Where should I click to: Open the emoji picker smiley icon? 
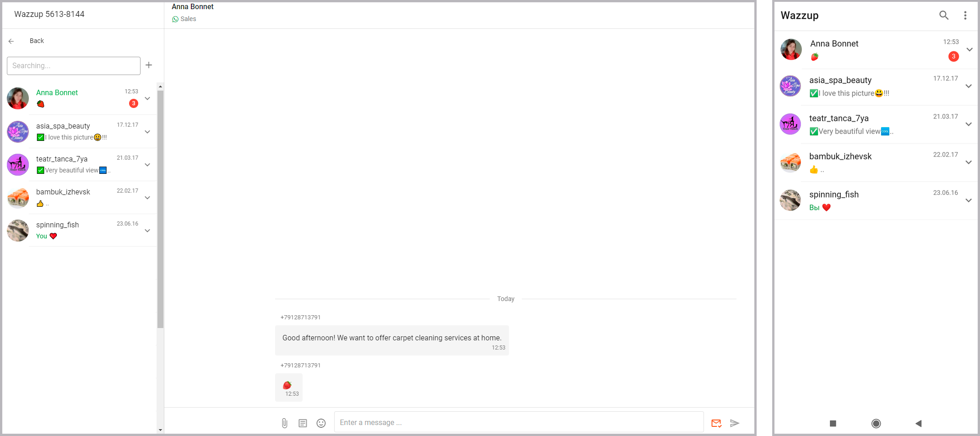(x=321, y=423)
